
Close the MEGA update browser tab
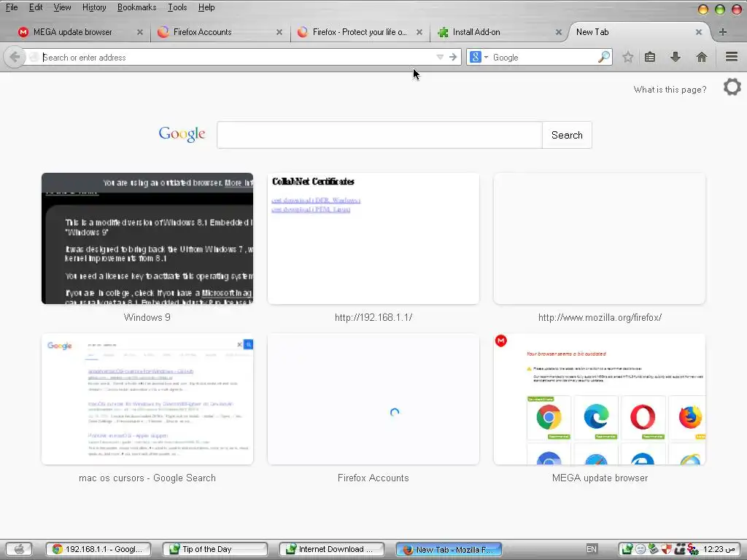pos(139,32)
